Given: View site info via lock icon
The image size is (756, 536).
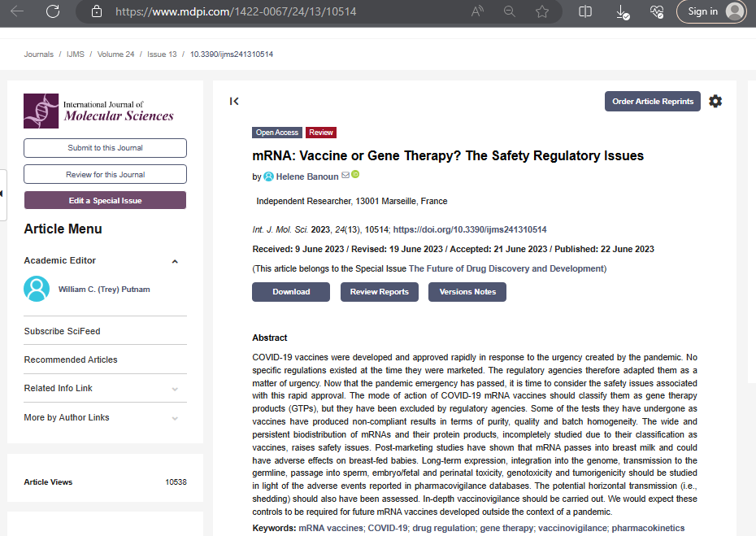Looking at the screenshot, I should [97, 11].
